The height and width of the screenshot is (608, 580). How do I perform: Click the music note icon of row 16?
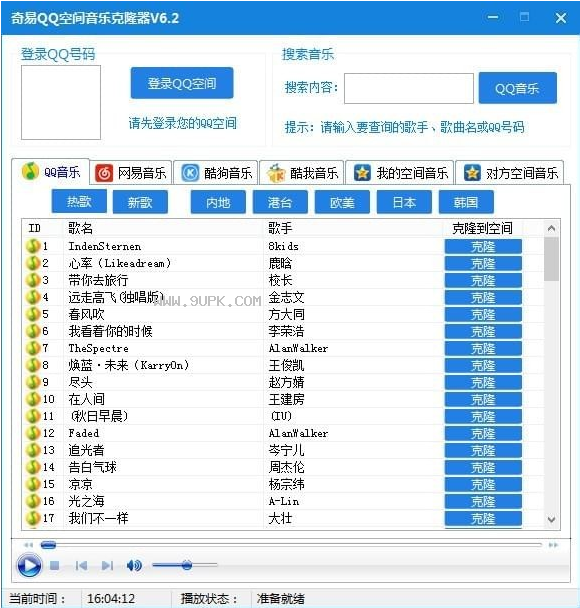pyautogui.click(x=33, y=501)
